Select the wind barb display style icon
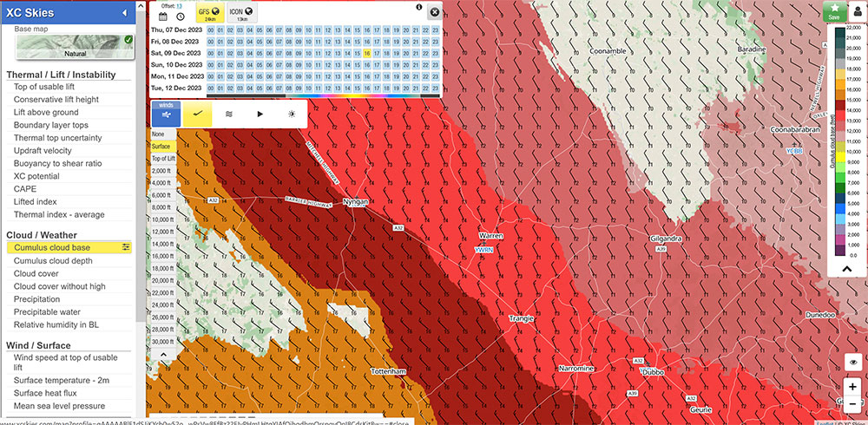 [198, 114]
